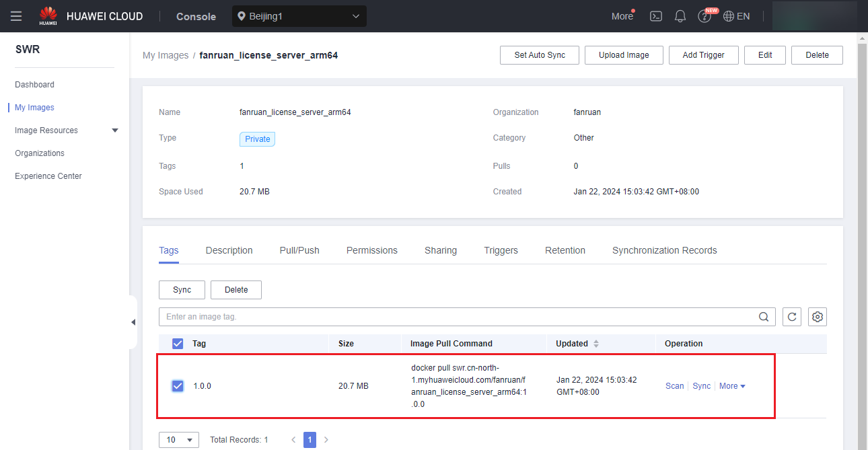This screenshot has width=868, height=450.
Task: Go to the next page arrow
Action: pos(326,440)
